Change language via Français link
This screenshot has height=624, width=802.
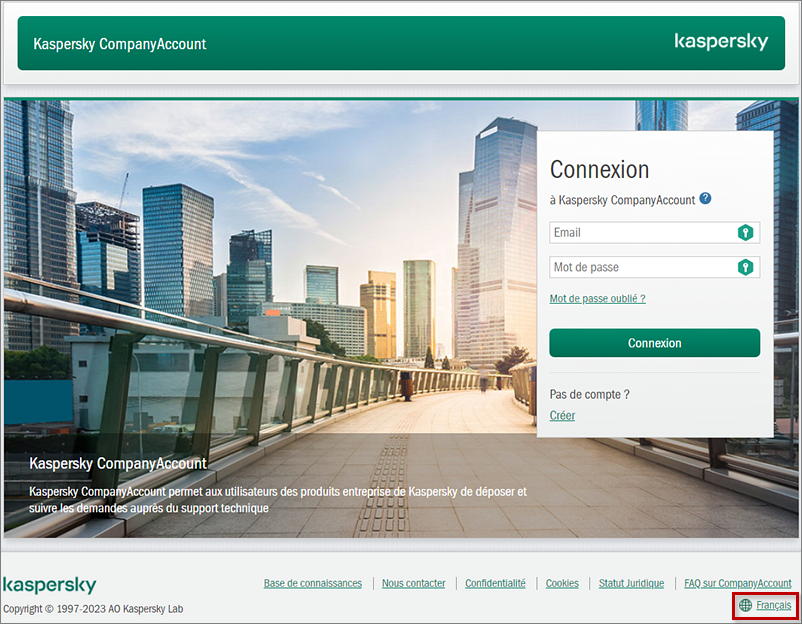pos(773,605)
